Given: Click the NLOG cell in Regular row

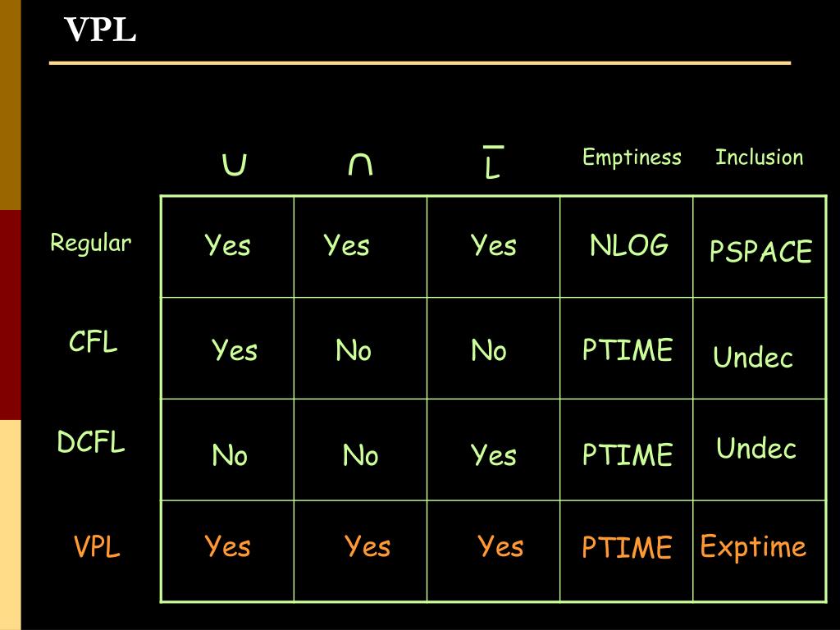Looking at the screenshot, I should (x=629, y=244).
